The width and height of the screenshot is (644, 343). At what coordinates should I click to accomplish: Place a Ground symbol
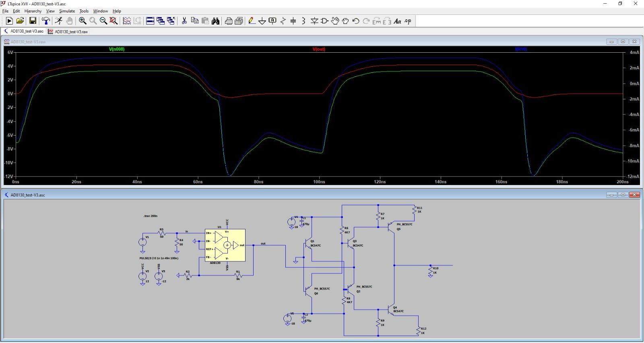click(x=262, y=21)
